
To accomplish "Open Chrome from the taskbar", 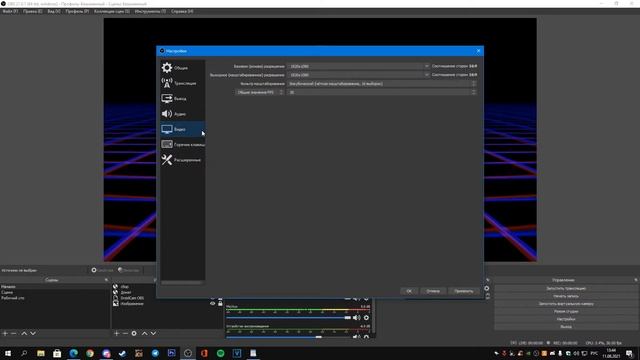I will pyautogui.click(x=90, y=353).
